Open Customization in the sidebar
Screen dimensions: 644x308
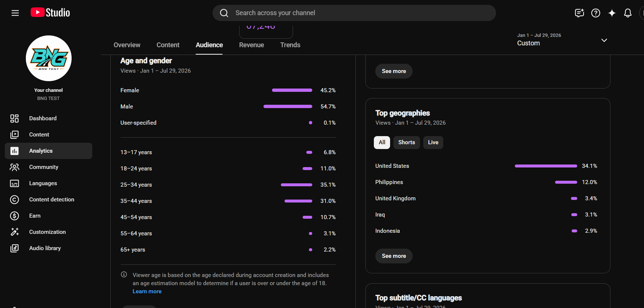click(49, 232)
